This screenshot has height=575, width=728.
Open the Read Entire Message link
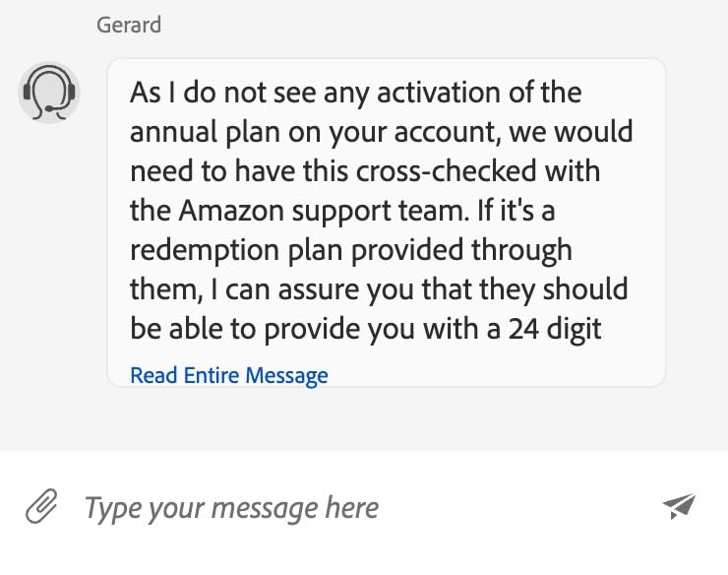[x=229, y=375]
